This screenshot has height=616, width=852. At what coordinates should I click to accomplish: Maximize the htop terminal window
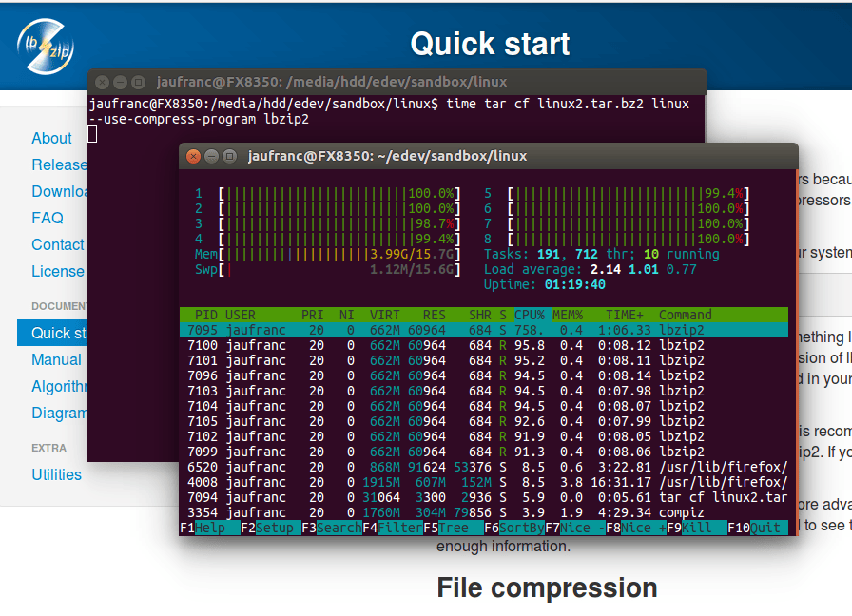tap(230, 157)
